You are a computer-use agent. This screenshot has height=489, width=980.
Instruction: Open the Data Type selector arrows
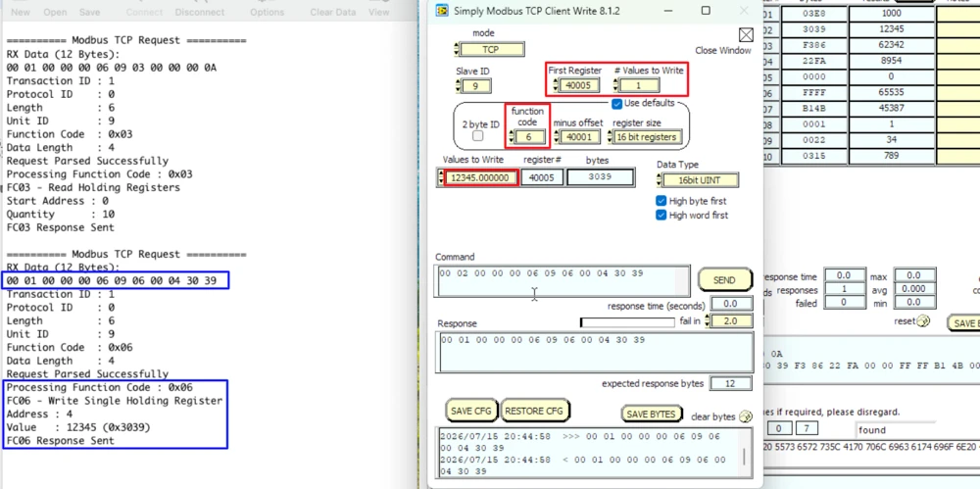(x=659, y=180)
